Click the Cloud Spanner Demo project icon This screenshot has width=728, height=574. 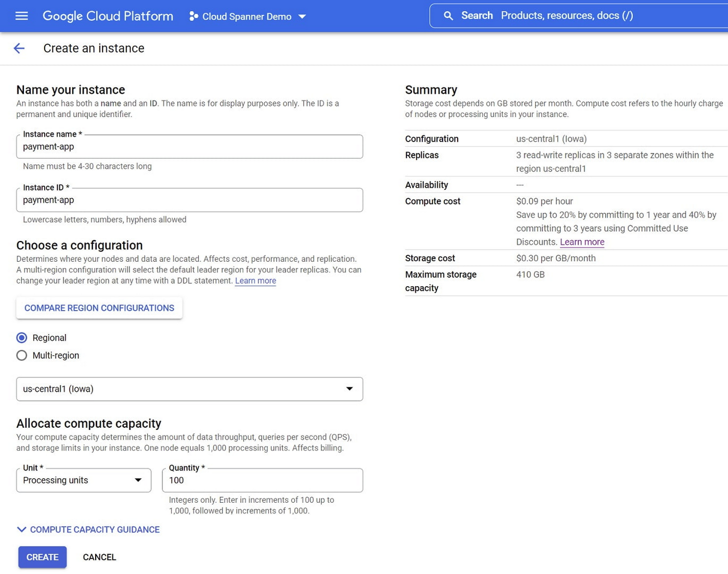[x=193, y=16]
